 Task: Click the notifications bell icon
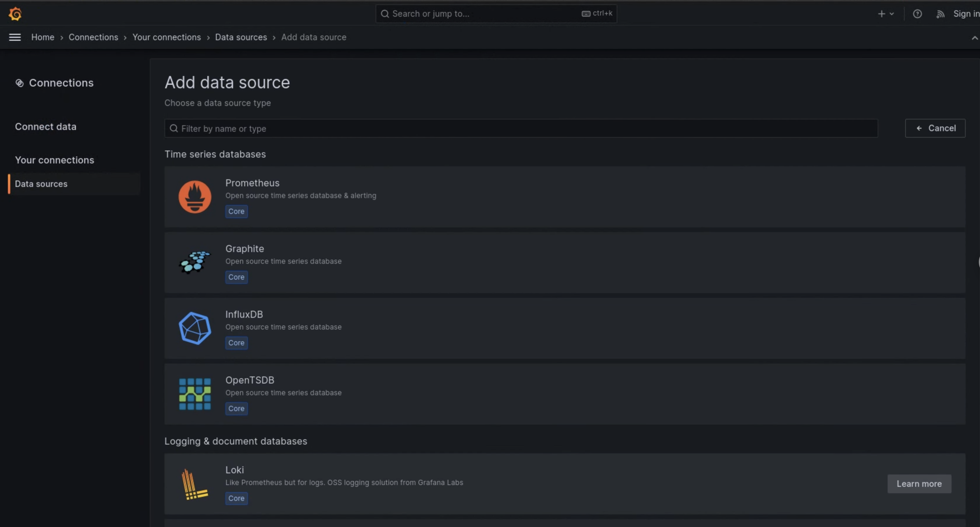pos(940,13)
